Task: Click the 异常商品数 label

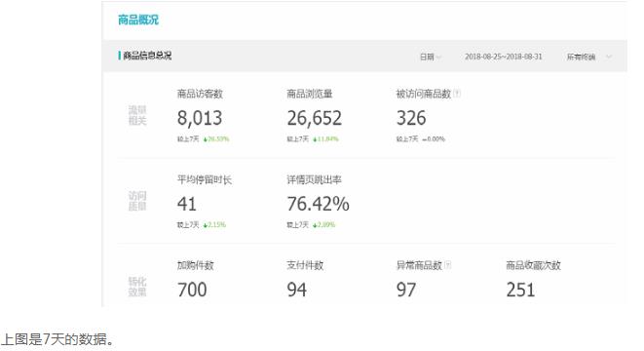Action: [x=419, y=265]
